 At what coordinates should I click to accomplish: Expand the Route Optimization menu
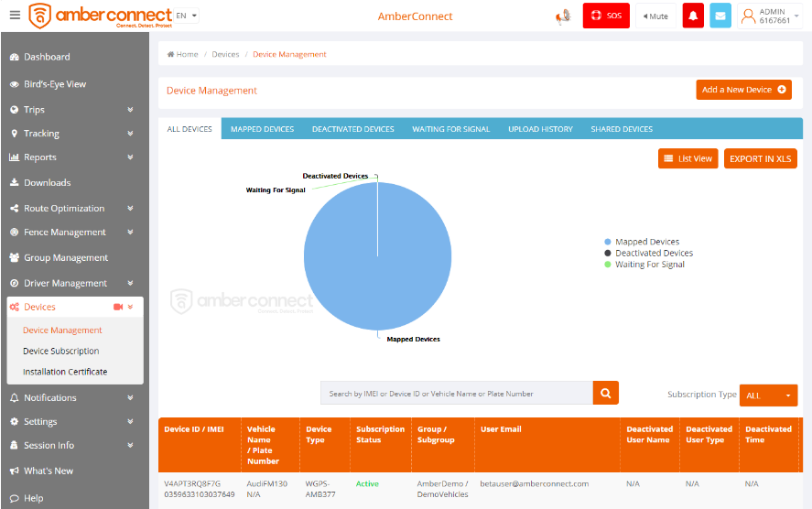pyautogui.click(x=72, y=208)
